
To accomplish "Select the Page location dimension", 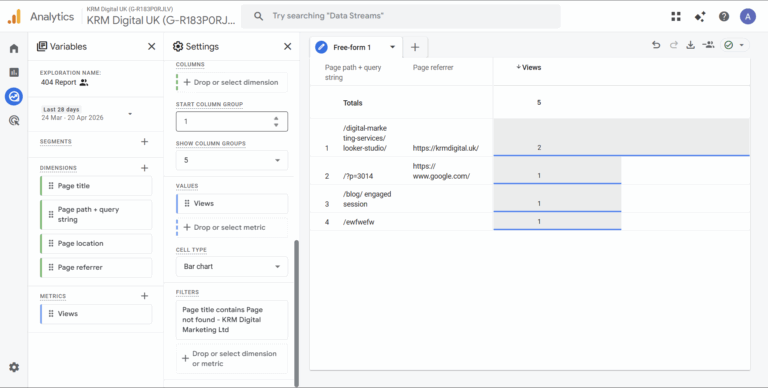I will 96,243.
